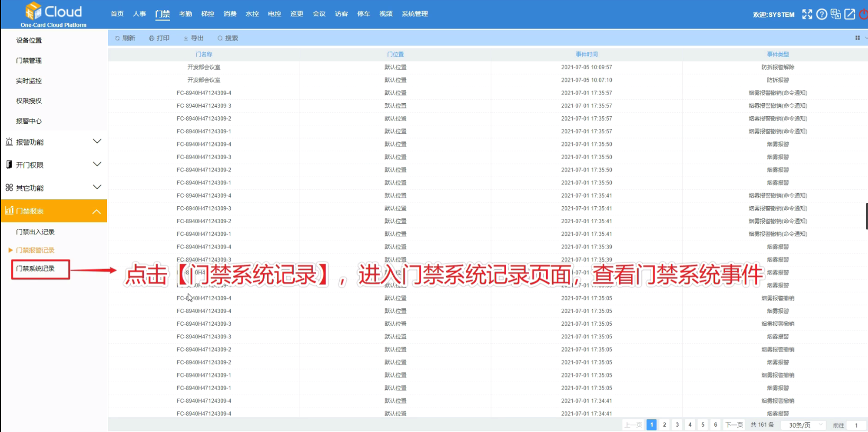Click the 打印 print toolbar button
Viewport: 868px width, 432px height.
pyautogui.click(x=159, y=38)
